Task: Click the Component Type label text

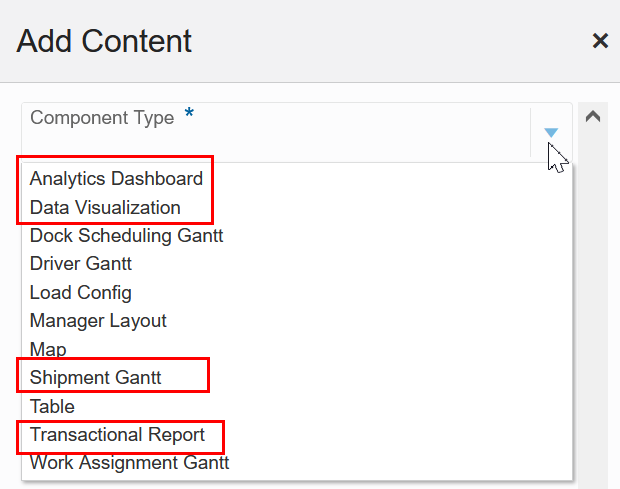Action: click(x=102, y=118)
